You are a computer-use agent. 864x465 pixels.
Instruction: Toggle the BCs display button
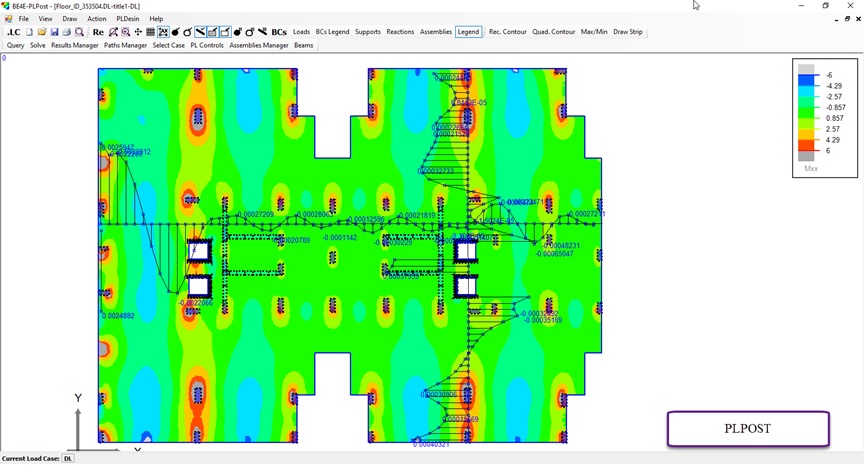[x=279, y=32]
